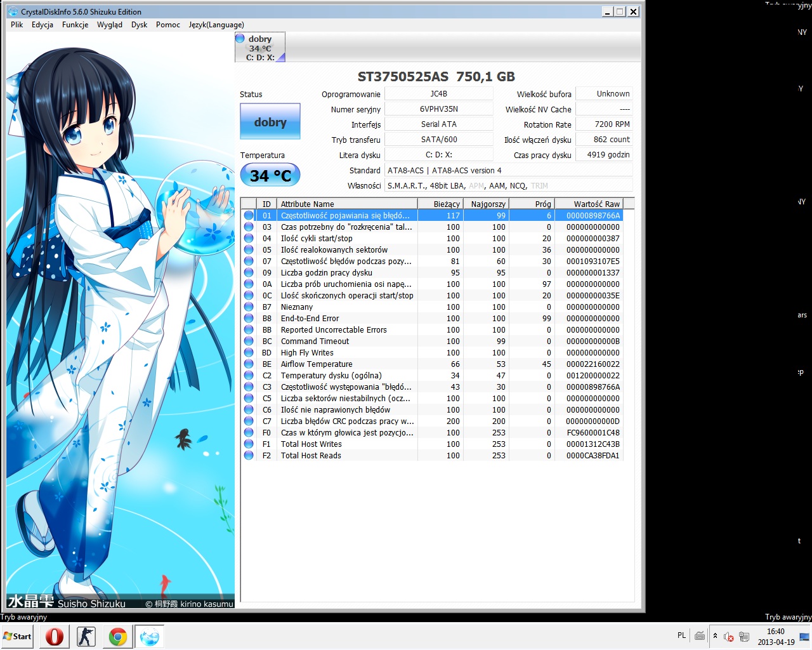Click status icon for attribute BD

pyautogui.click(x=249, y=353)
